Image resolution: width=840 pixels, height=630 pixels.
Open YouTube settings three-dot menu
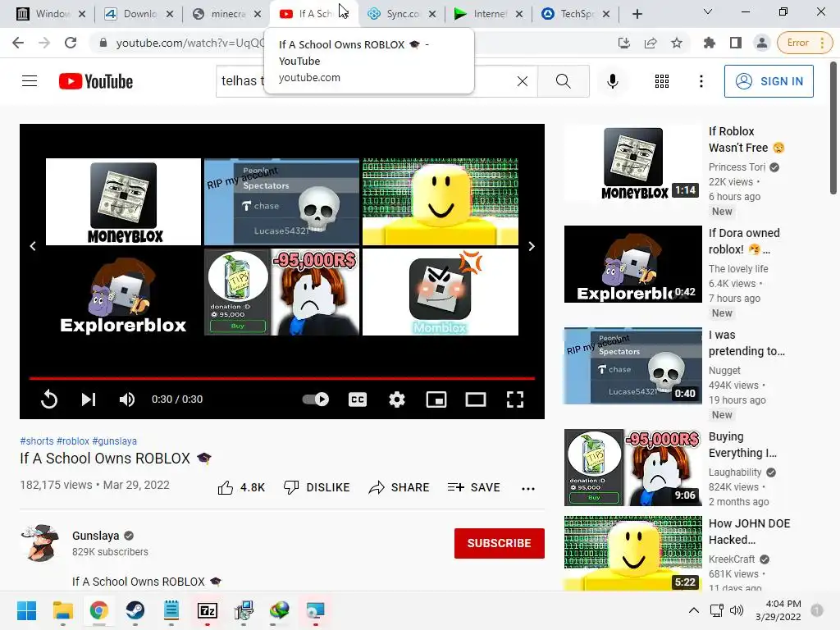[x=701, y=81]
